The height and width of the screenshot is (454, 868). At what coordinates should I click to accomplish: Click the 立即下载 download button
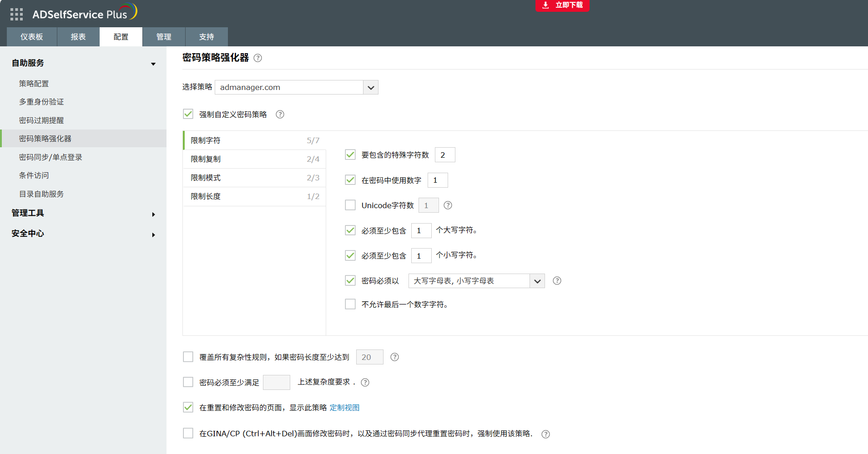point(563,5)
